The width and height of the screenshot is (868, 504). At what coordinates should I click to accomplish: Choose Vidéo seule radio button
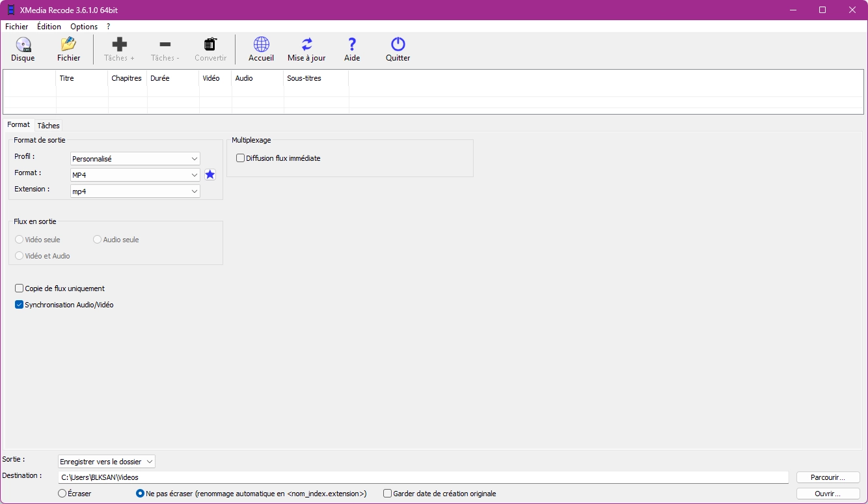pos(19,240)
